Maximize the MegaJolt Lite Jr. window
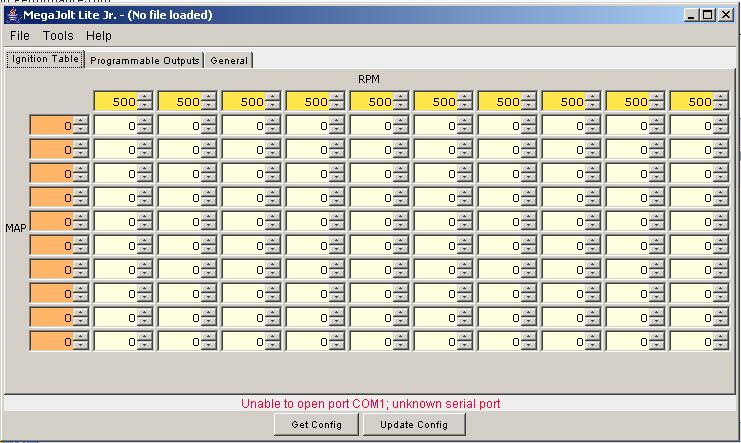741x443 pixels. (x=707, y=15)
